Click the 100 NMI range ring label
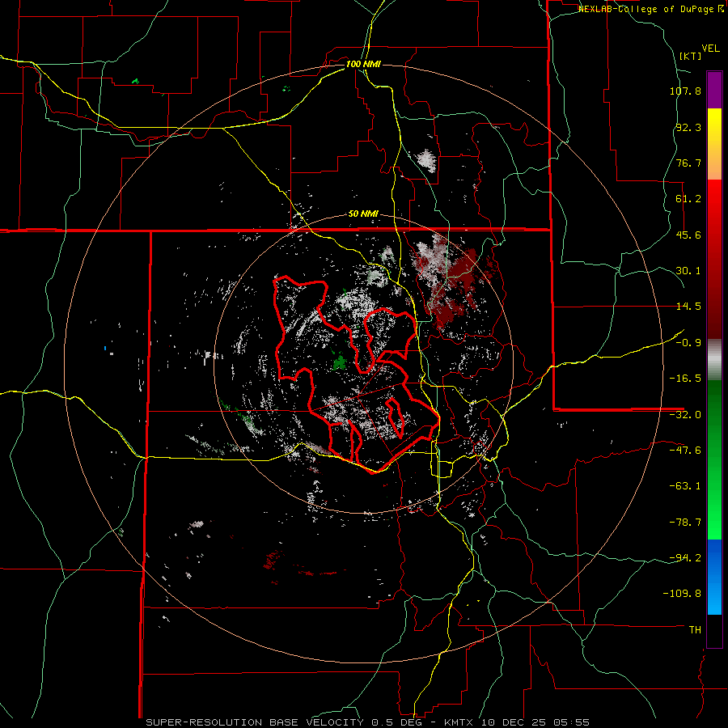728x728 pixels. [363, 64]
